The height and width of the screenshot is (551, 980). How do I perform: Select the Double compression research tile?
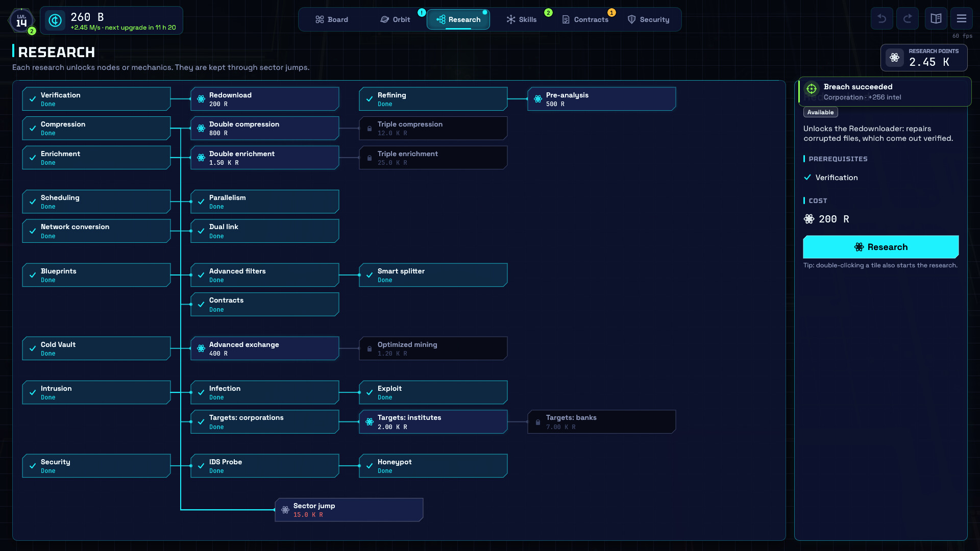pyautogui.click(x=265, y=128)
